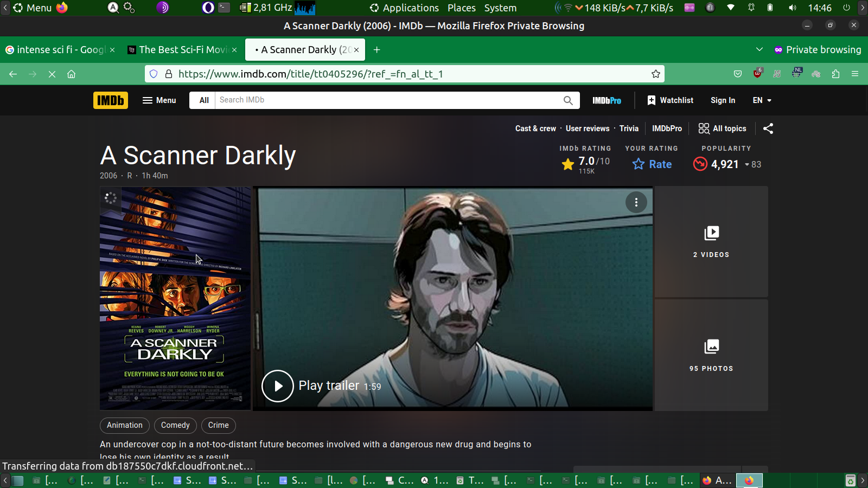The height and width of the screenshot is (488, 868).
Task: Add to watchlist via poster ribbon icon
Action: [x=111, y=198]
